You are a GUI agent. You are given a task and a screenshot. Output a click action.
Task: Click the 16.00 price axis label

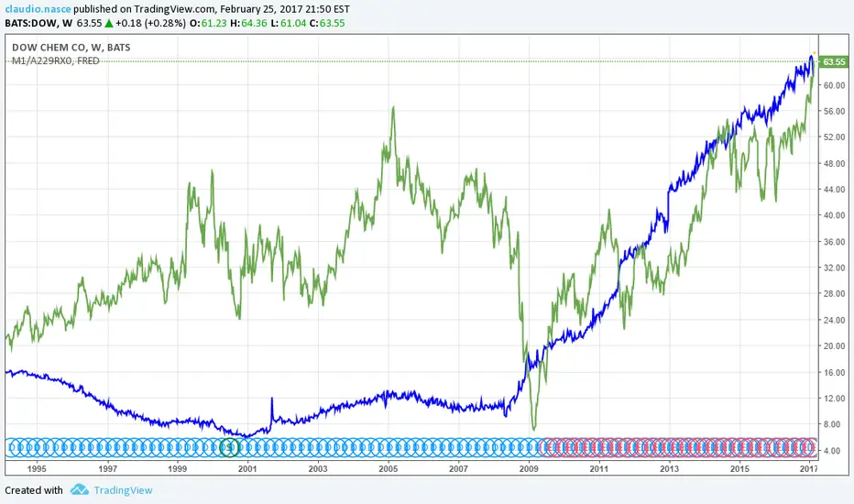(x=835, y=372)
